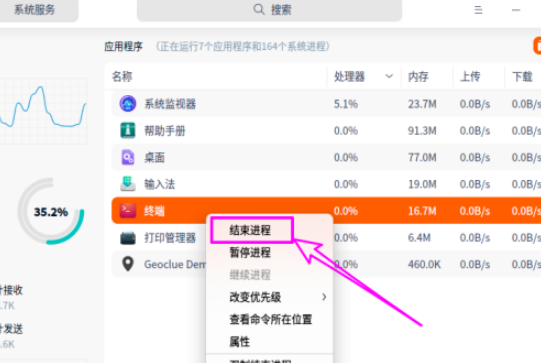The width and height of the screenshot is (541, 363).
Task: Toggle sort arrow on 处理器 column
Action: [389, 76]
